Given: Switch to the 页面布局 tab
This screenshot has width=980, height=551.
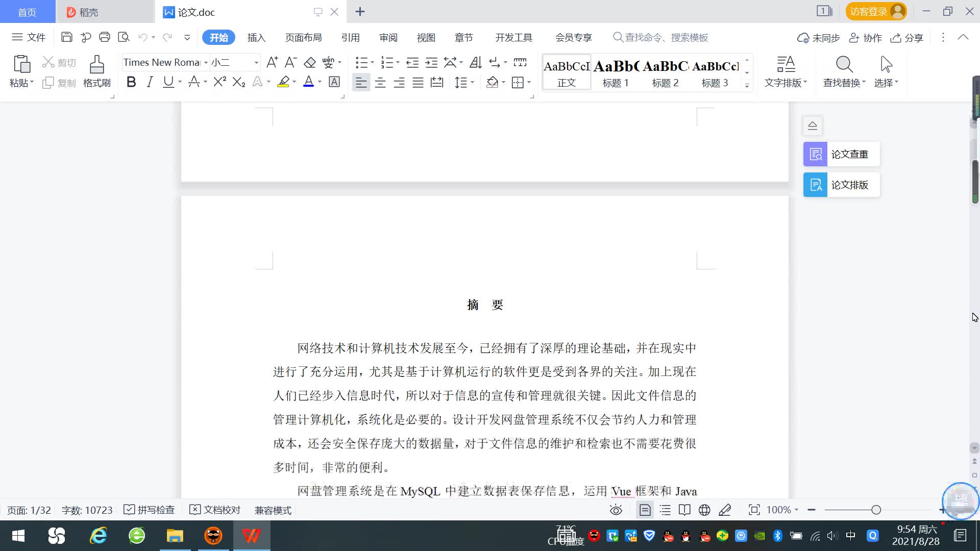Looking at the screenshot, I should (303, 37).
